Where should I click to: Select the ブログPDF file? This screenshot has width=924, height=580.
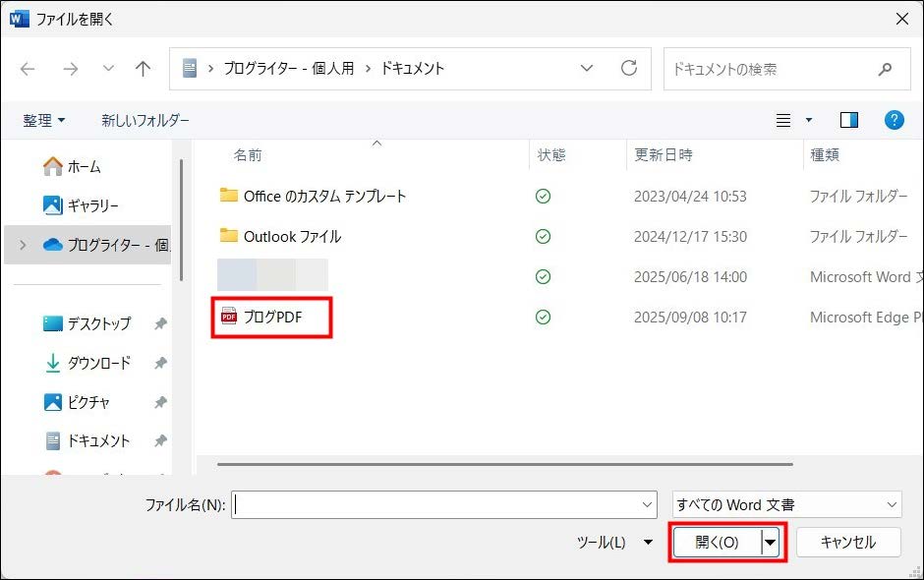point(272,317)
